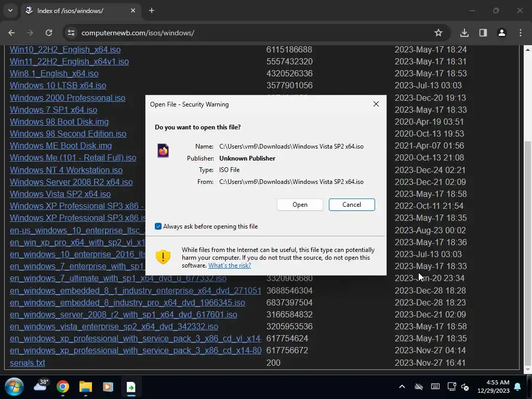
Task: Go back to the previous page
Action: click(11, 33)
